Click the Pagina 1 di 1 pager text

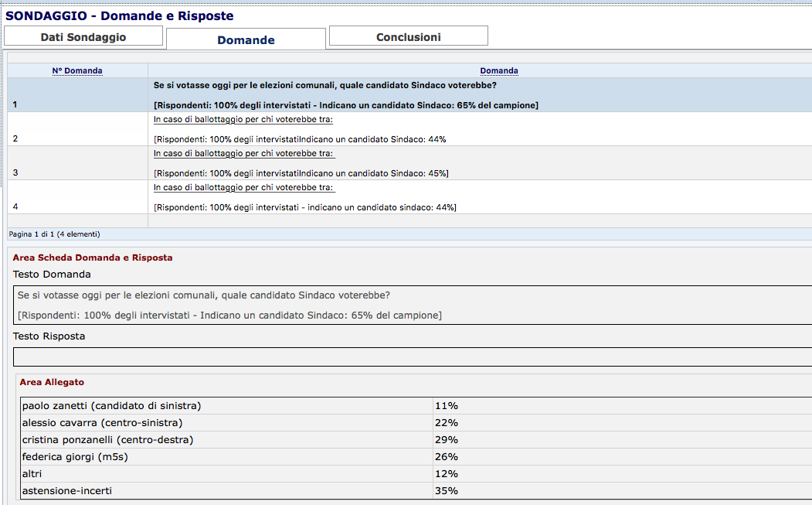pos(54,234)
